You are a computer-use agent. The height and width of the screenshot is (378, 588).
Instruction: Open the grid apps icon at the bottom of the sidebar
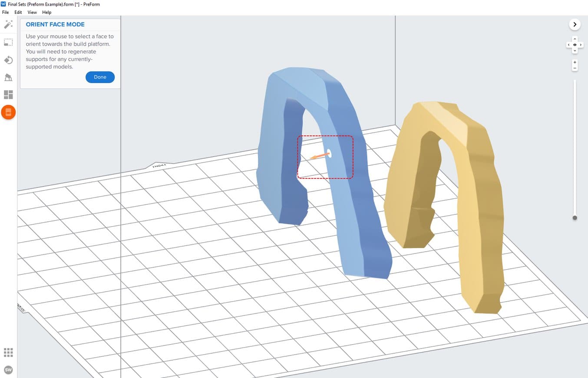coord(8,352)
